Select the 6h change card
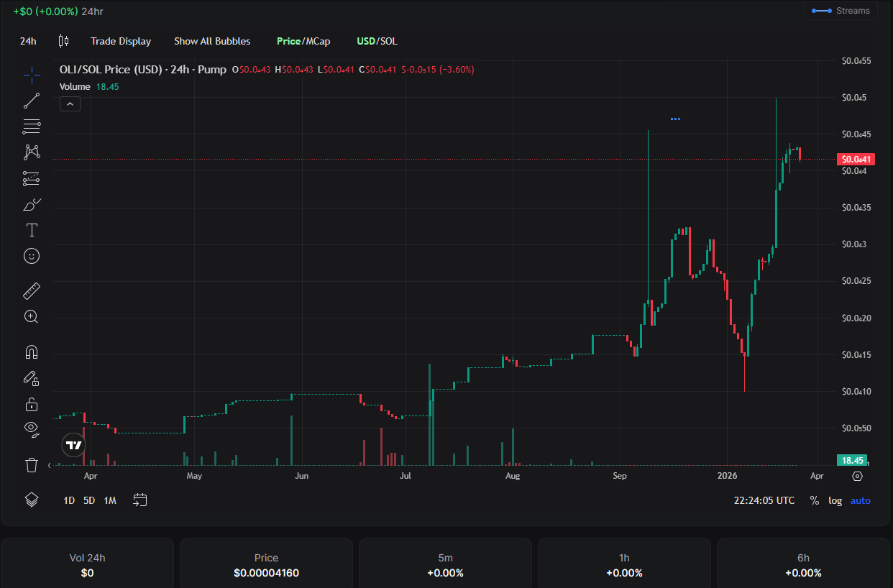The width and height of the screenshot is (893, 588). pos(803,564)
